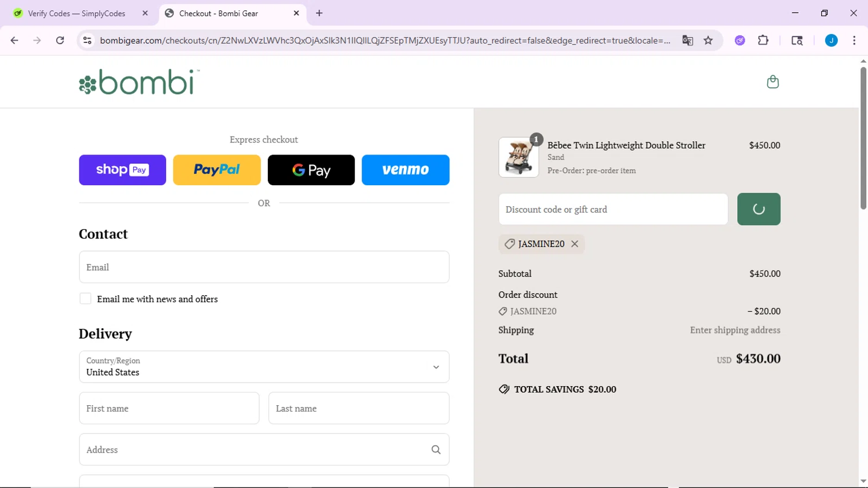The width and height of the screenshot is (868, 488).
Task: Click the browser forward arrow
Action: click(x=37, y=41)
